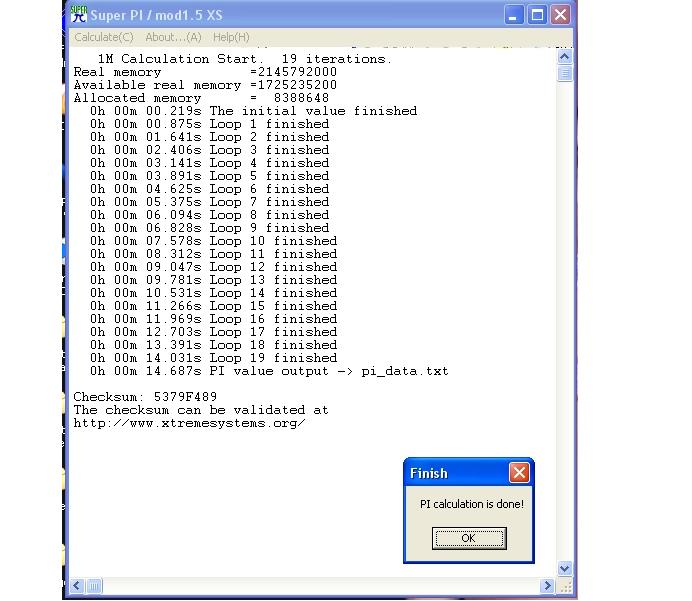Click the Allocated memory = 8388648 line

tap(201, 98)
